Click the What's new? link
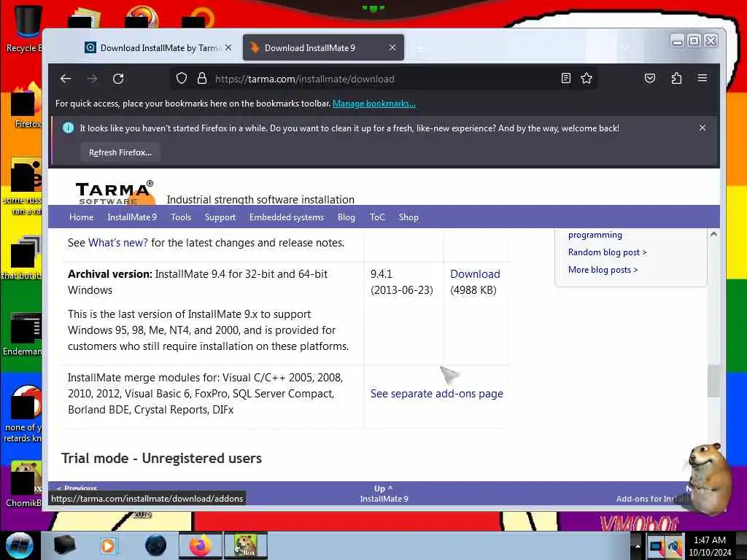Viewport: 747px width, 560px height. (x=118, y=242)
